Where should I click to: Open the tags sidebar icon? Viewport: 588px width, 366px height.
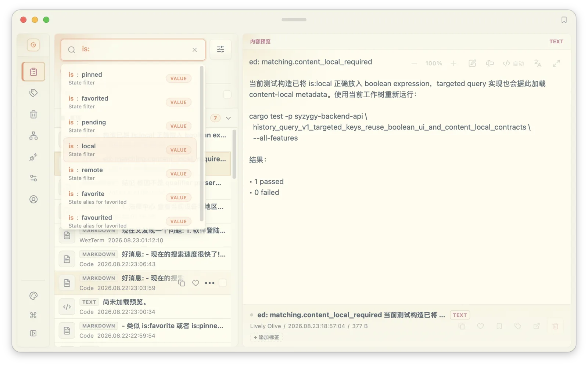tap(33, 93)
